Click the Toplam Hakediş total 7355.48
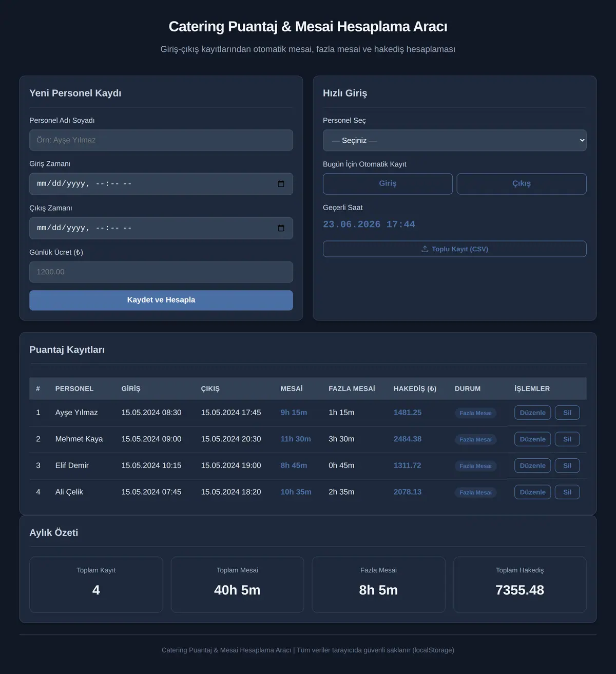Screen dimensions: 616x674 point(520,590)
